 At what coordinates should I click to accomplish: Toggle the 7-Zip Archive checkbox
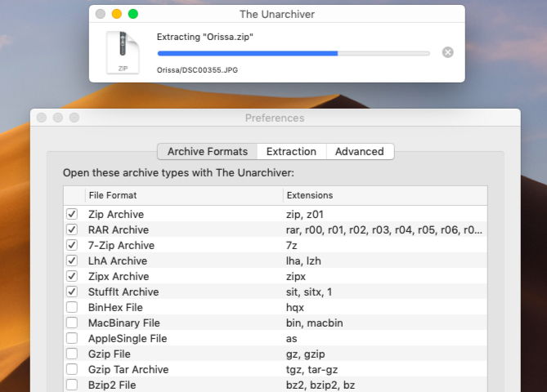(x=71, y=245)
